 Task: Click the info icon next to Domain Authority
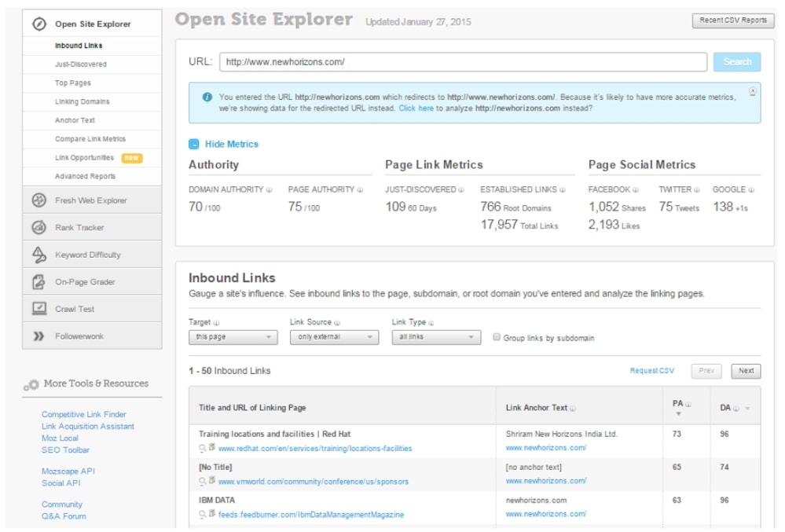tap(270, 190)
